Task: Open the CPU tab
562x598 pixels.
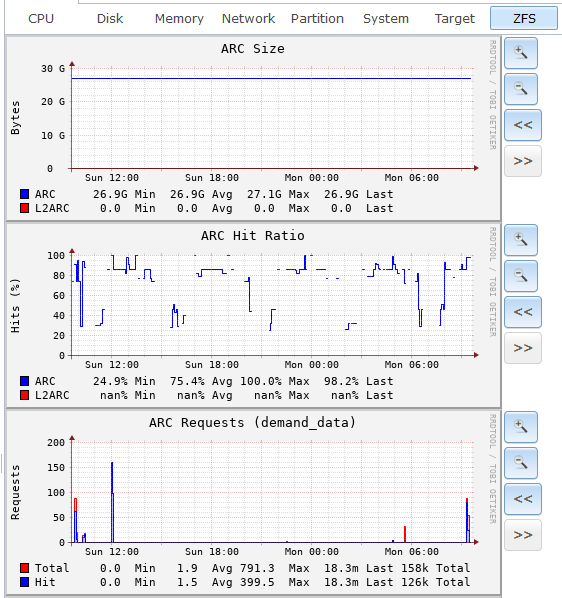Action: point(41,18)
